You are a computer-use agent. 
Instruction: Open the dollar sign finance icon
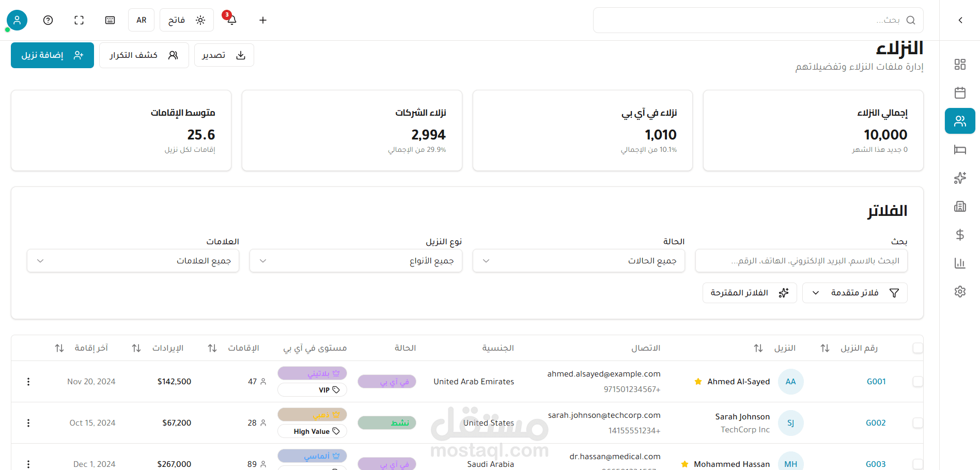(x=960, y=235)
